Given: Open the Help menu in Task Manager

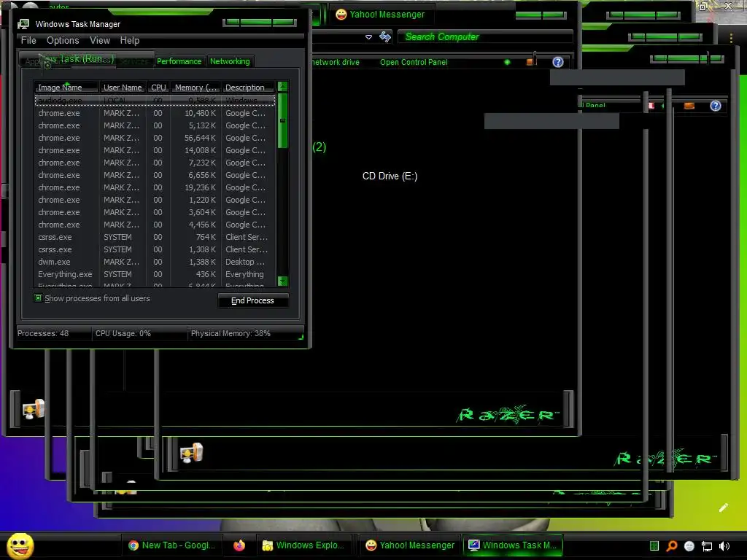Looking at the screenshot, I should click(x=130, y=41).
